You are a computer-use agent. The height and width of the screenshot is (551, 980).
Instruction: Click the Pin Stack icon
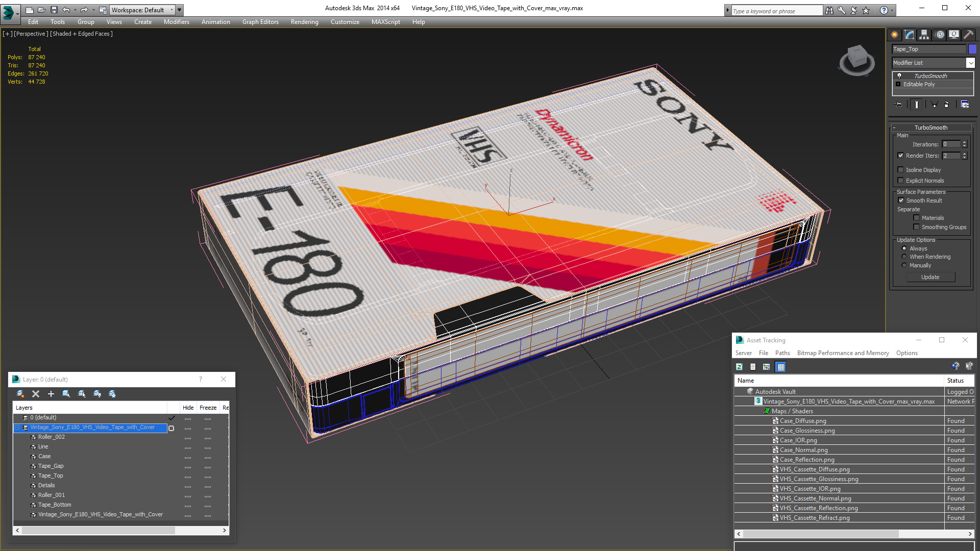point(899,105)
